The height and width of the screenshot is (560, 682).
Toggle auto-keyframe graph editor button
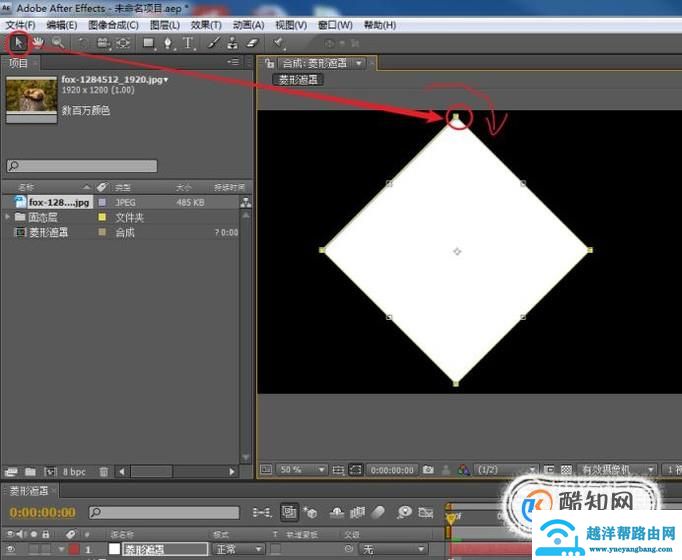tap(426, 513)
